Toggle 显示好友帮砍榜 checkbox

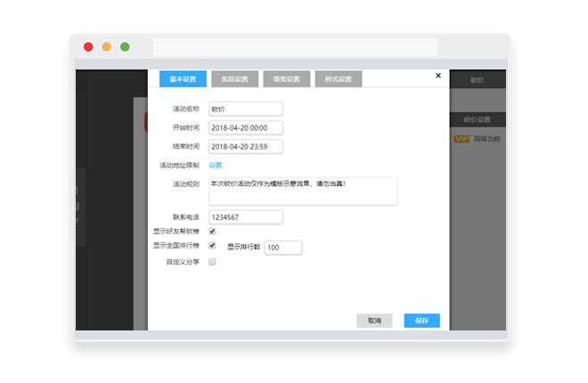point(212,232)
